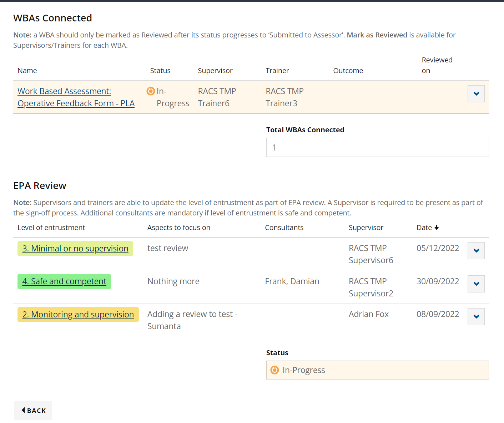The image size is (504, 423).
Task: Click the Reviewed on column header
Action: [437, 65]
